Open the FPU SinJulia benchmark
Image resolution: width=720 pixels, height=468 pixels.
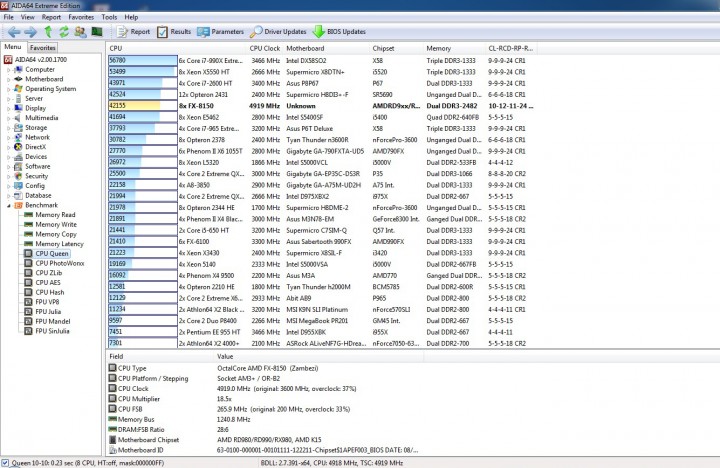tap(47, 331)
